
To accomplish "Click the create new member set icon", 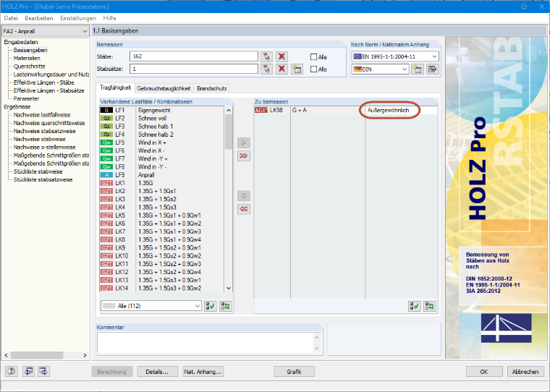I will pyautogui.click(x=297, y=69).
